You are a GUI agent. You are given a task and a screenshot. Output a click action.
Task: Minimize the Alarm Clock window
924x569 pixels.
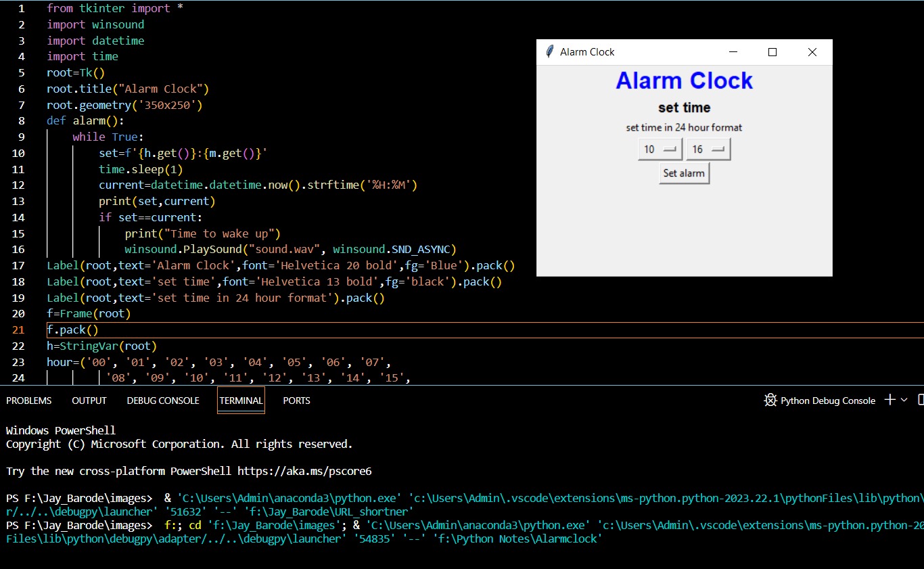[733, 52]
